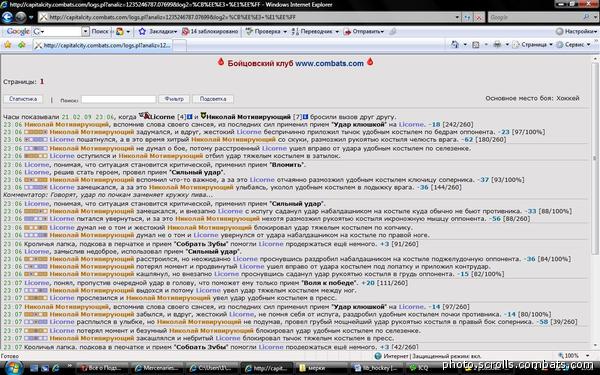Image resolution: width=600 pixels, height=375 pixels.
Task: Click the Статистика button
Action: (23, 99)
